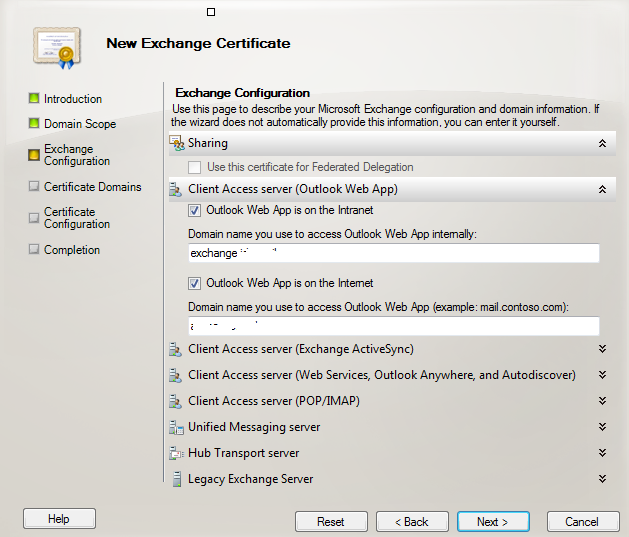Click the Unified Messaging server label
The width and height of the screenshot is (629, 537).
(254, 427)
